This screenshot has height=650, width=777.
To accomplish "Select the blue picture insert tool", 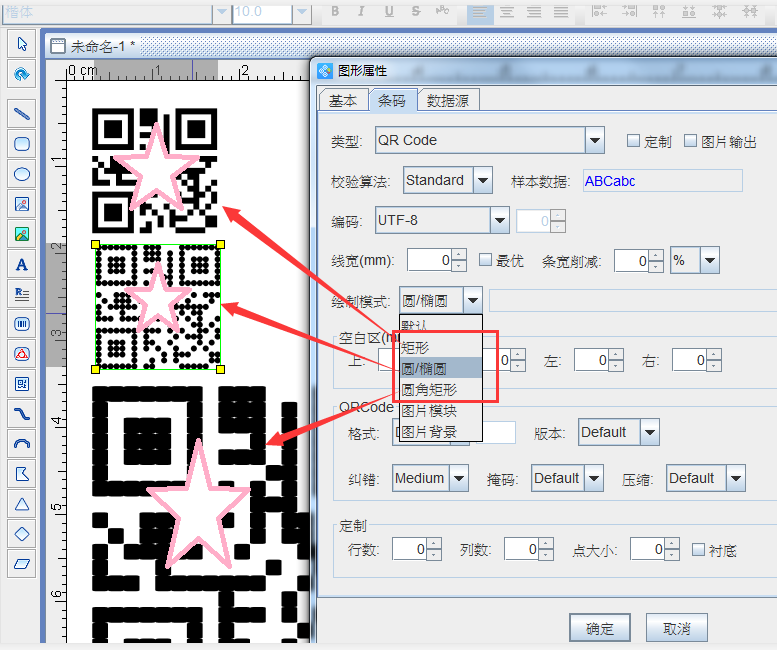I will [x=22, y=204].
